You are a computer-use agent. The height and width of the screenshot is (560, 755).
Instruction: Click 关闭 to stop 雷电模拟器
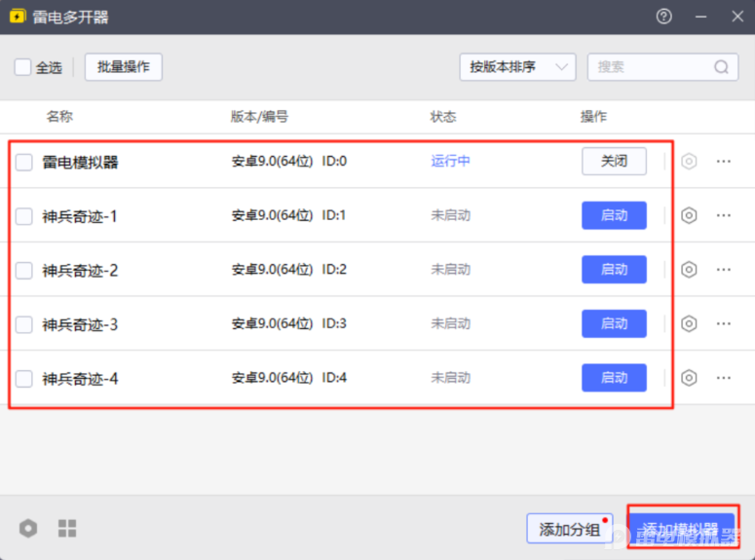(x=614, y=162)
